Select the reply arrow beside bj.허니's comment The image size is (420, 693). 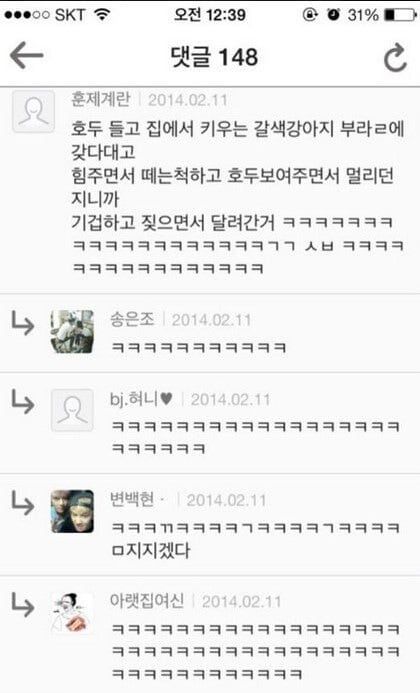coord(23,401)
